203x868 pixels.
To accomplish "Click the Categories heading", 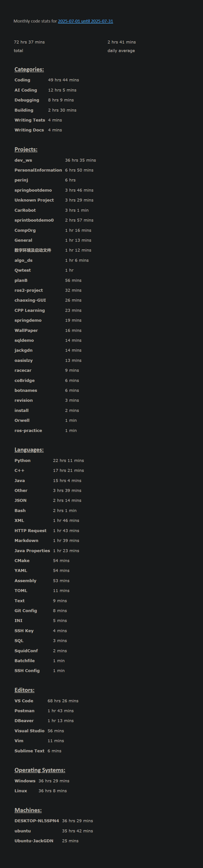I will (x=29, y=69).
